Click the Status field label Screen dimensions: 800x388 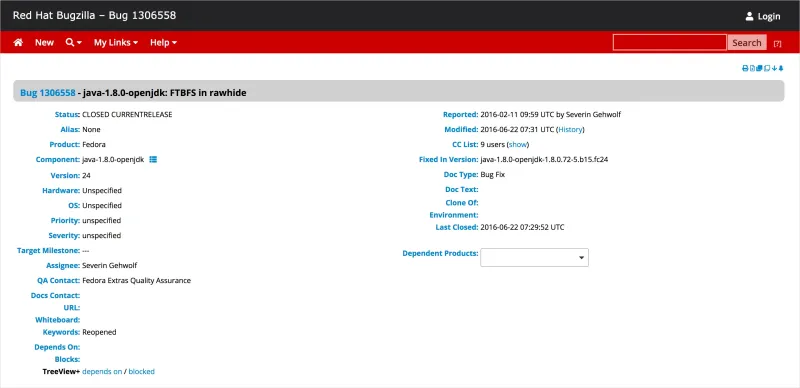click(67, 114)
